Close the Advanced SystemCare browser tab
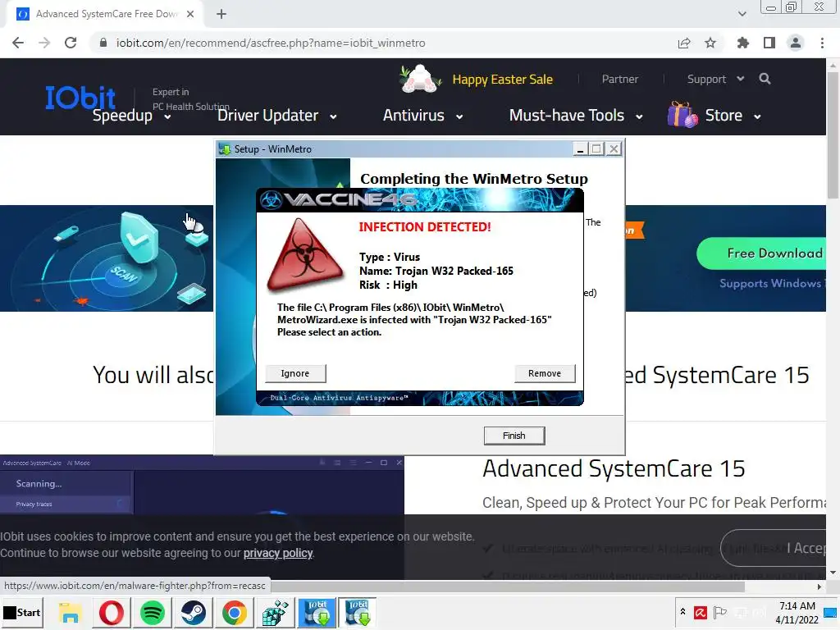Viewport: 840px width, 630px height. [190, 14]
